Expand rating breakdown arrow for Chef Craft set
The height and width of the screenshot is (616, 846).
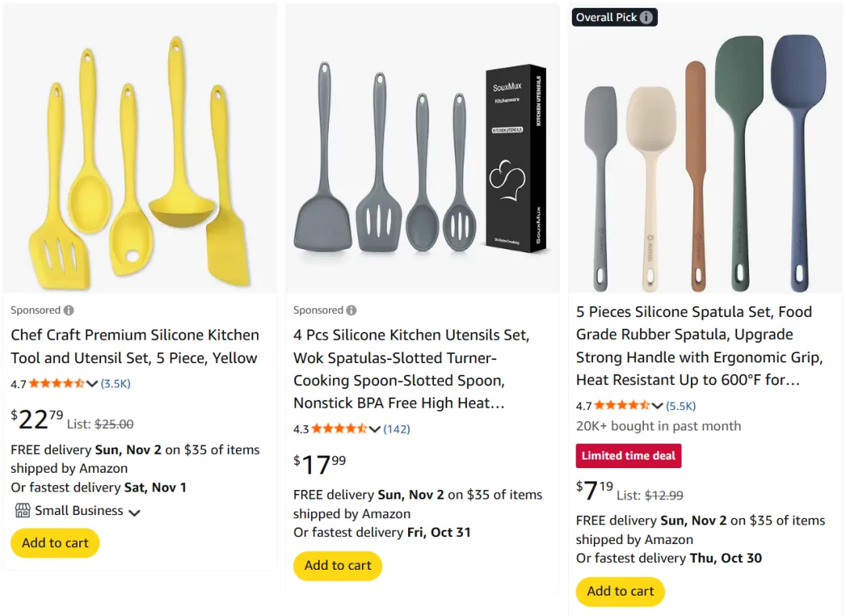click(x=92, y=384)
